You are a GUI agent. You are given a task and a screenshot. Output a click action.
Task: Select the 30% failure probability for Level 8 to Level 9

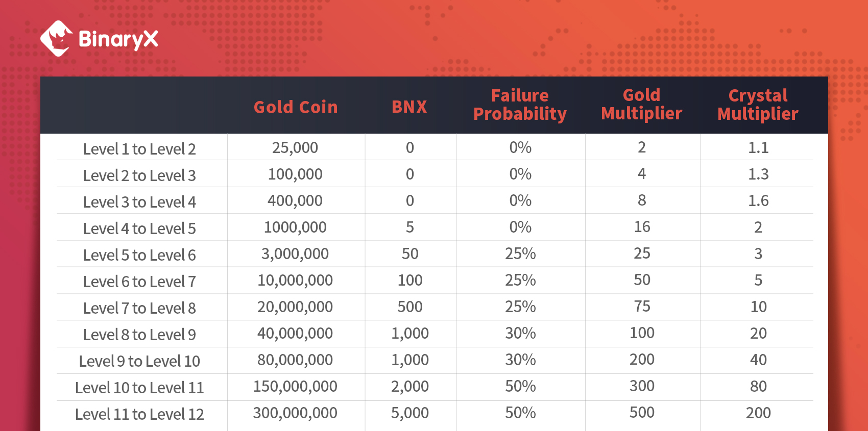click(x=520, y=333)
